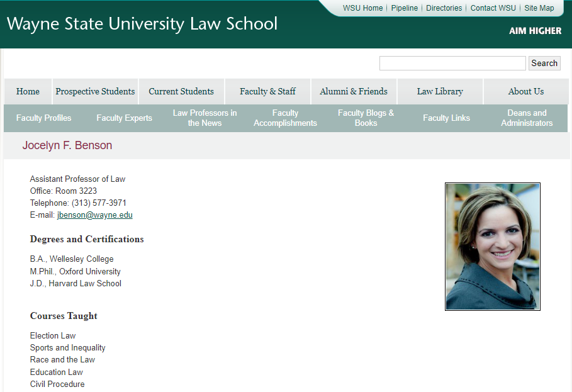Open the Prospective Students menu
572x392 pixels.
[95, 91]
